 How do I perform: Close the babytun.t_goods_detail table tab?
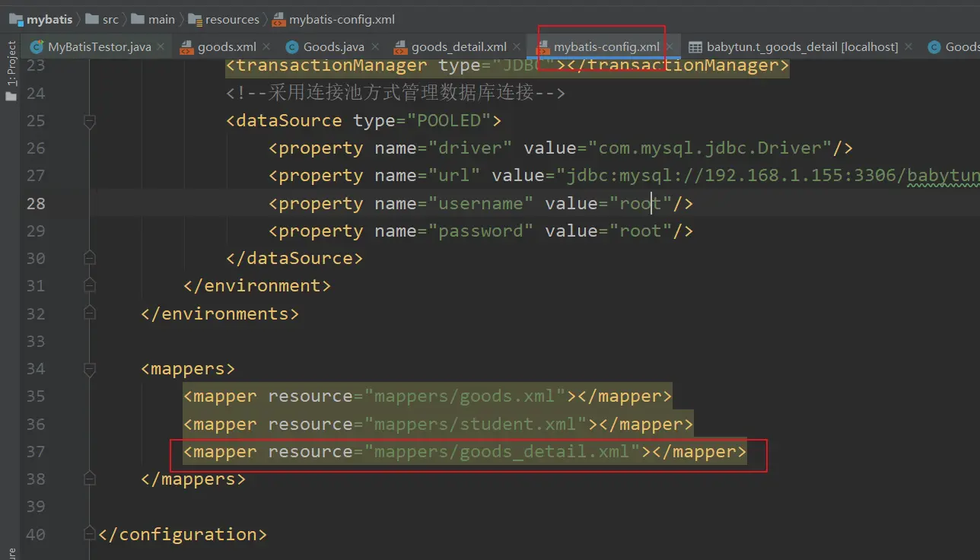tap(908, 47)
